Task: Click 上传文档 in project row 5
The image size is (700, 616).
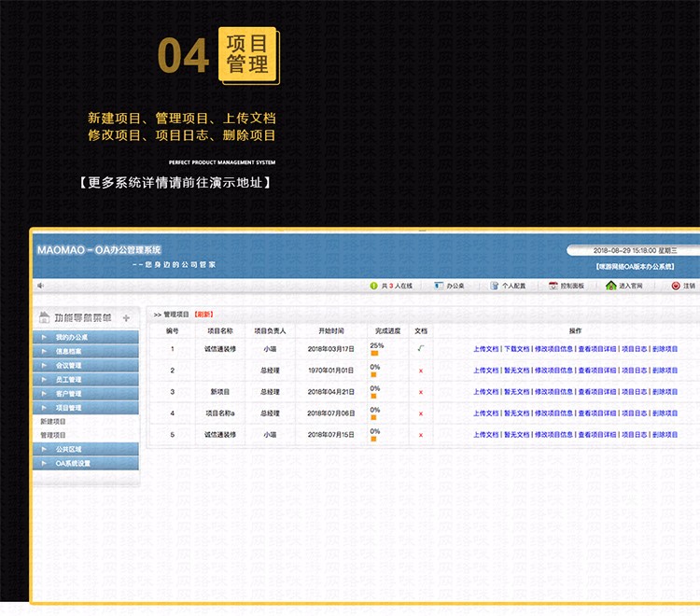Action: coord(485,434)
